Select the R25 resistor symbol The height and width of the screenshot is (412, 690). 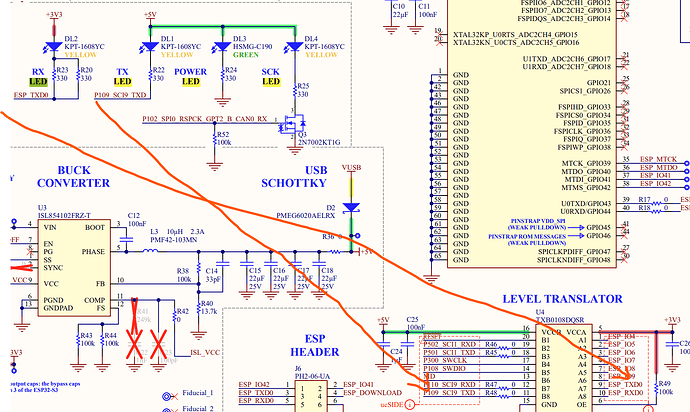(295, 91)
